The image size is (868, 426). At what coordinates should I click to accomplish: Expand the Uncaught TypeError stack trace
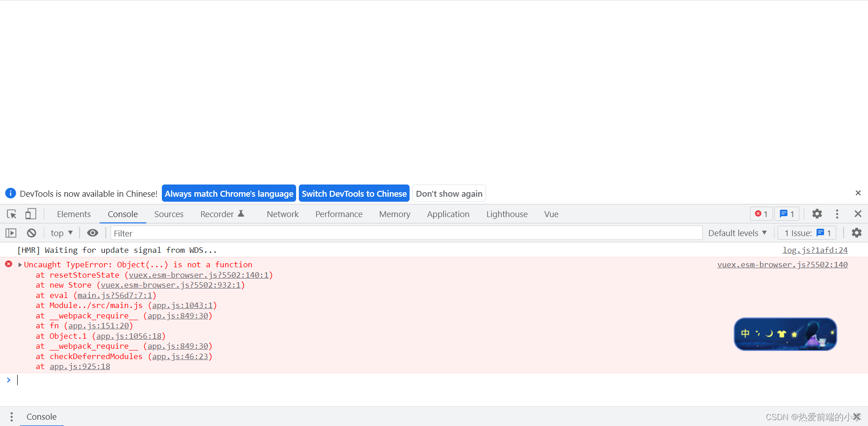(x=20, y=265)
